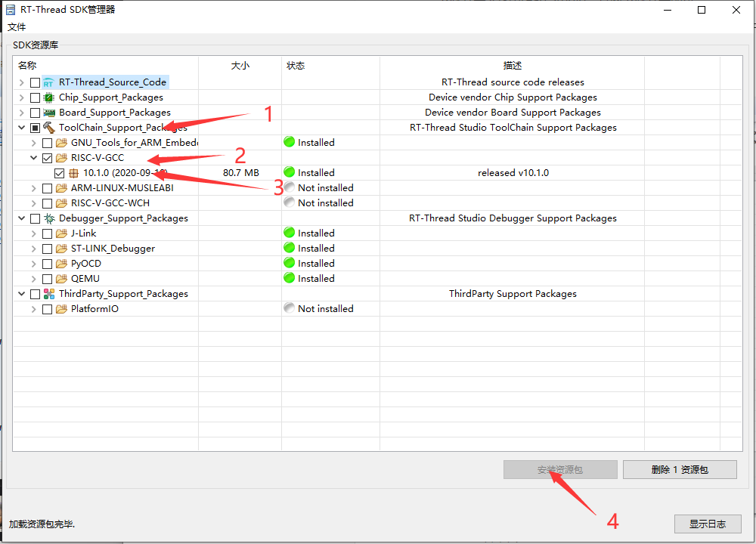
Task: Check the RT-Thread_Source_Code checkbox
Action: point(35,83)
